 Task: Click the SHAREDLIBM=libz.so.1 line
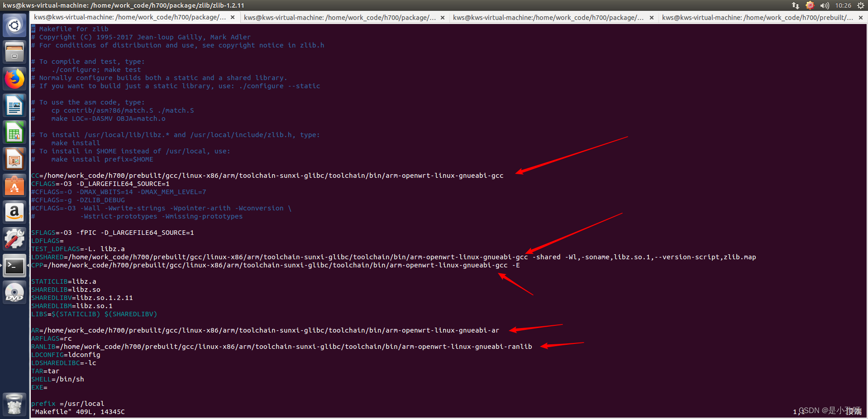[x=72, y=306]
